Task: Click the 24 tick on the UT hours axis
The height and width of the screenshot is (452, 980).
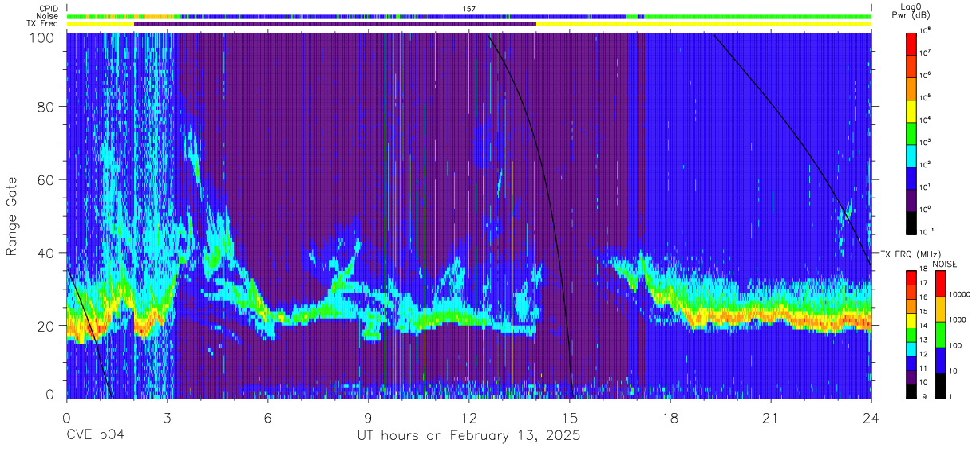Action: click(871, 418)
